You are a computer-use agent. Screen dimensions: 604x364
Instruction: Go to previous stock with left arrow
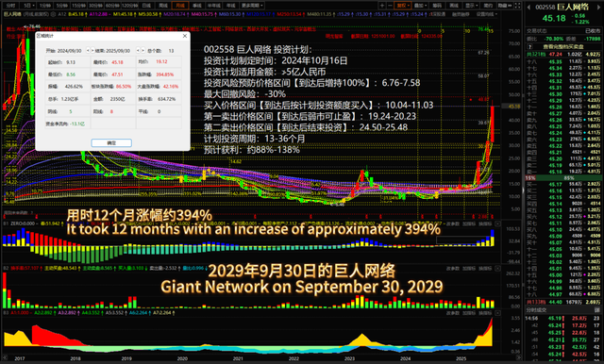click(528, 7)
